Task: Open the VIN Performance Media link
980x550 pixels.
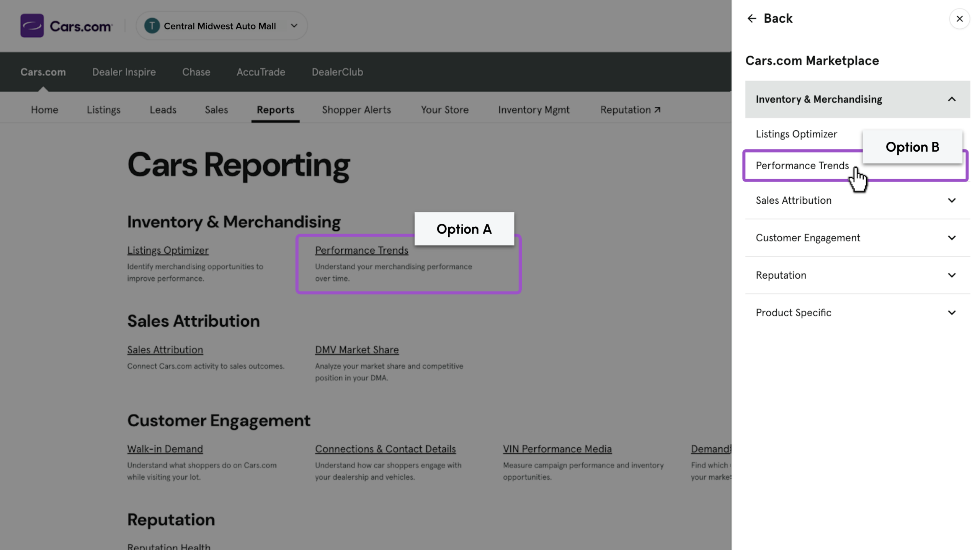Action: tap(557, 449)
